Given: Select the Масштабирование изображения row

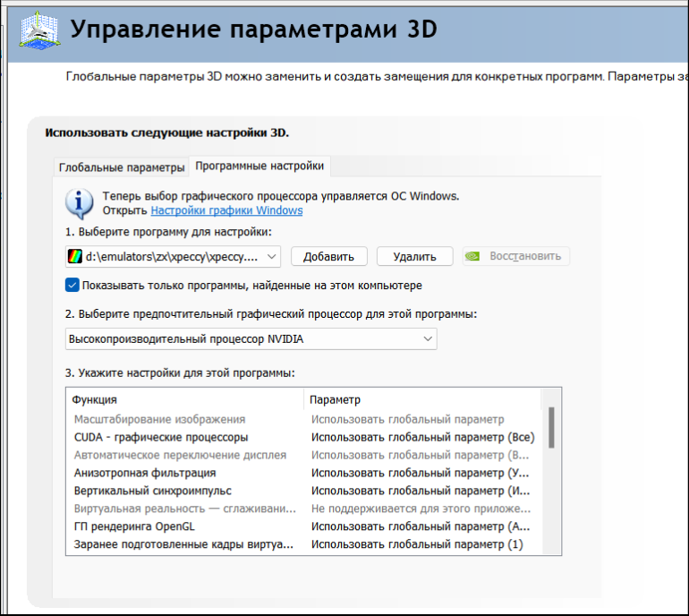Looking at the screenshot, I should 304,419.
